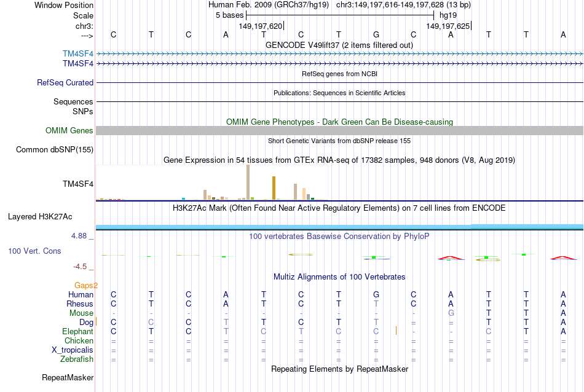The width and height of the screenshot is (584, 392).
Task: Click position label 149,197,625
Action: (x=448, y=26)
